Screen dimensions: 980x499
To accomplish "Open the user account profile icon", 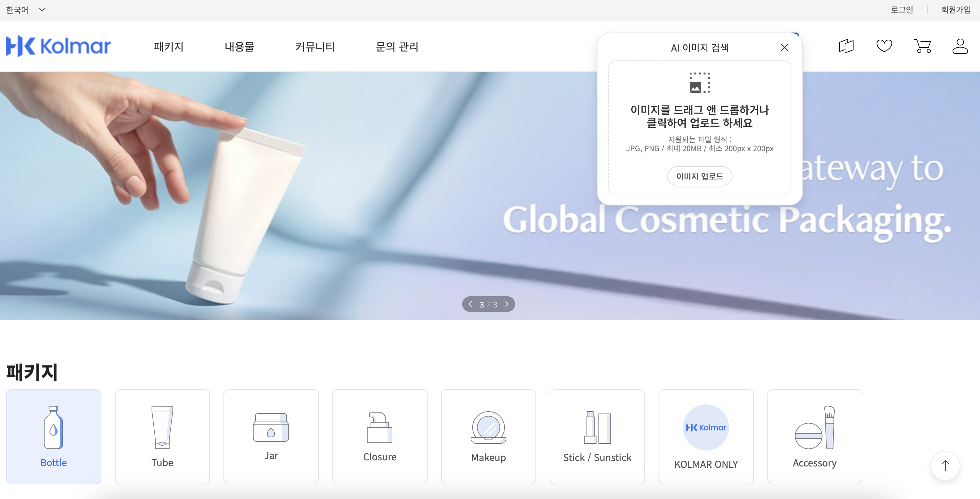I will pos(960,46).
